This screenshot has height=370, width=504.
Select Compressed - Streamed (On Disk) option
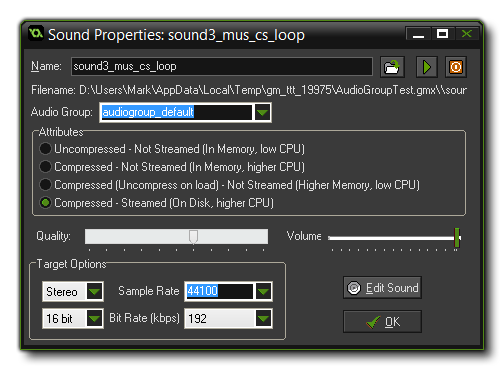click(x=45, y=203)
